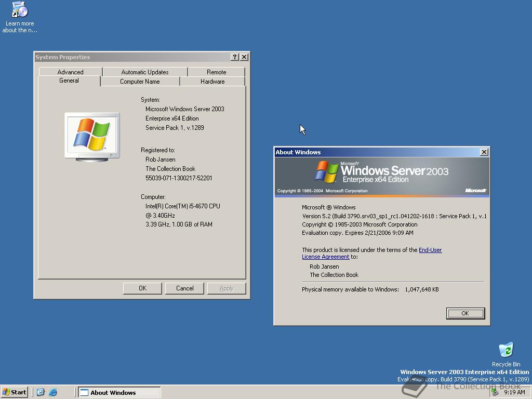The image size is (532, 399).
Task: Click 'Microsoft ® Windows' in About dialog
Action: pyautogui.click(x=329, y=207)
